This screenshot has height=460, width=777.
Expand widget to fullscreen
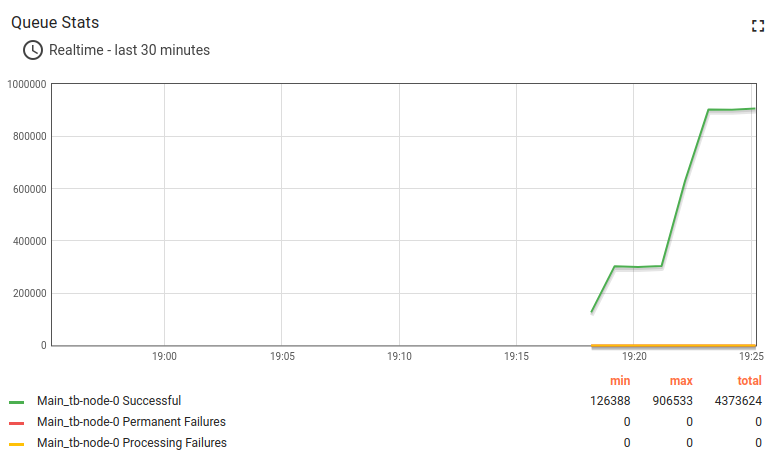[757, 26]
